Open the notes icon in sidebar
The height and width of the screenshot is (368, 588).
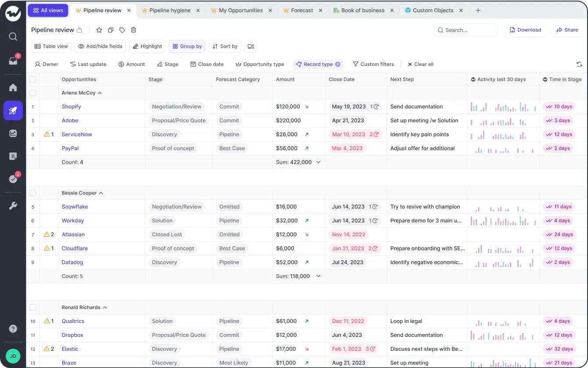tap(13, 156)
